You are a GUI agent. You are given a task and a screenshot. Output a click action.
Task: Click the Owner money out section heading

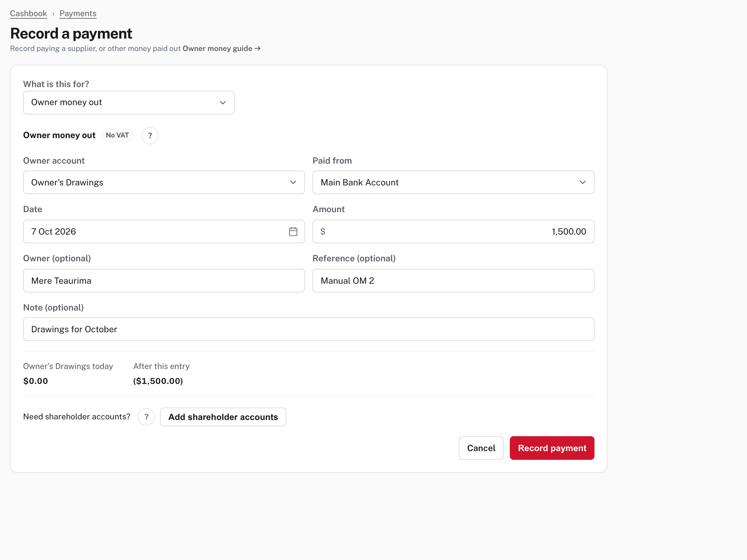pyautogui.click(x=59, y=135)
